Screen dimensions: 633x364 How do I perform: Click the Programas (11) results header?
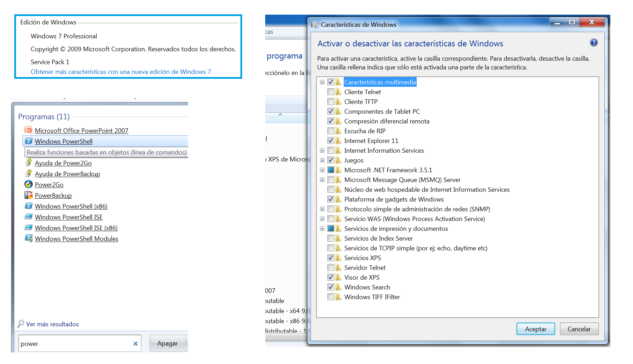pyautogui.click(x=44, y=116)
